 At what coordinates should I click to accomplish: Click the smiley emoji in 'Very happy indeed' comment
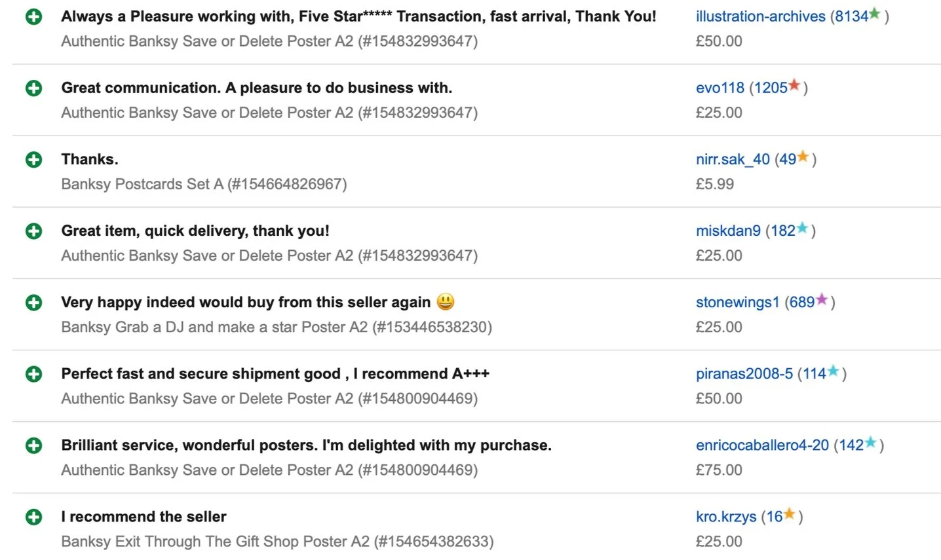click(x=445, y=301)
